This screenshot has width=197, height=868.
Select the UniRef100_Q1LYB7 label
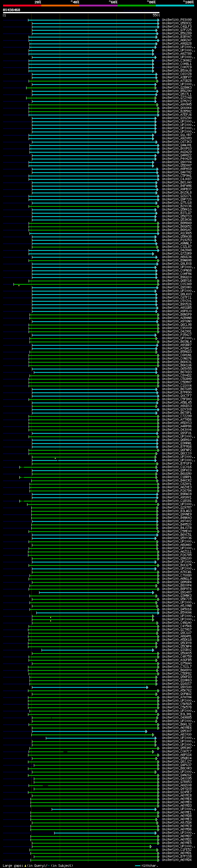(177, 135)
